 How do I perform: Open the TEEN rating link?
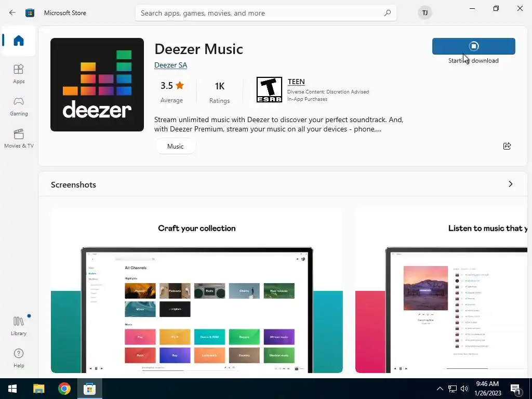pos(296,82)
